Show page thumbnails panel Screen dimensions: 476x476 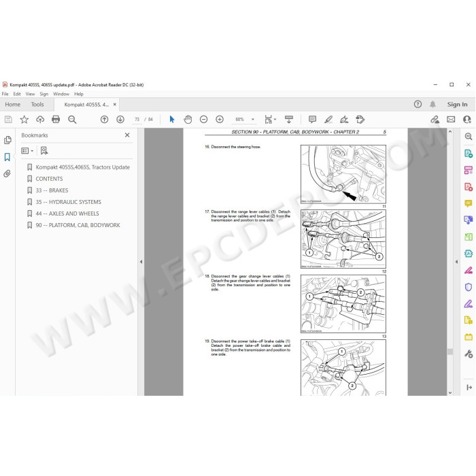tap(7, 140)
